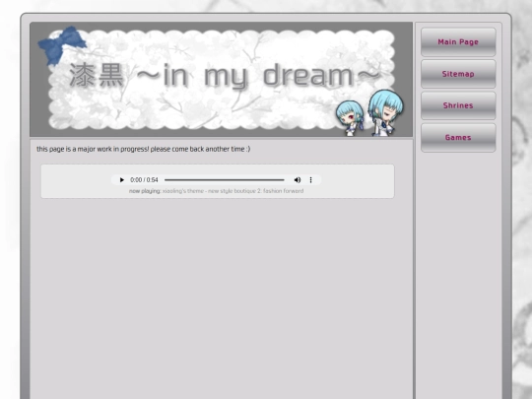Click the 0:00 / 0:54 time display

click(144, 180)
